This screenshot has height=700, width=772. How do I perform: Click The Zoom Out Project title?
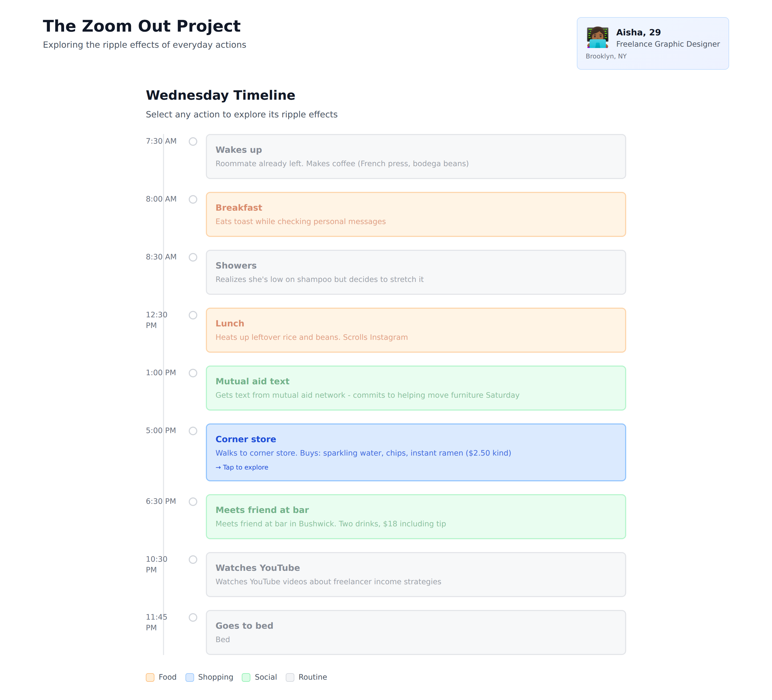142,26
